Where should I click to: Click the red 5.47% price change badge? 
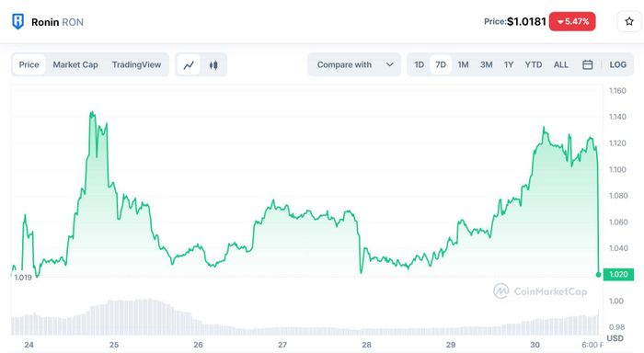[x=572, y=21]
